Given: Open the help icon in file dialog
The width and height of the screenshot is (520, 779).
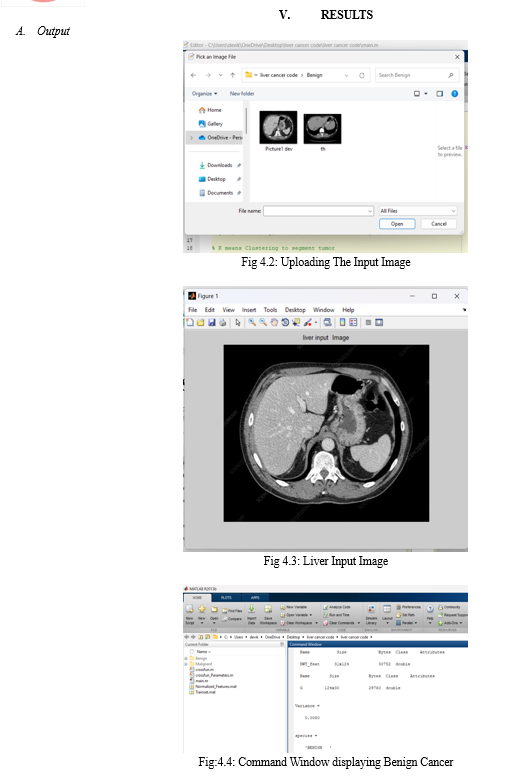Looking at the screenshot, I should (x=454, y=93).
